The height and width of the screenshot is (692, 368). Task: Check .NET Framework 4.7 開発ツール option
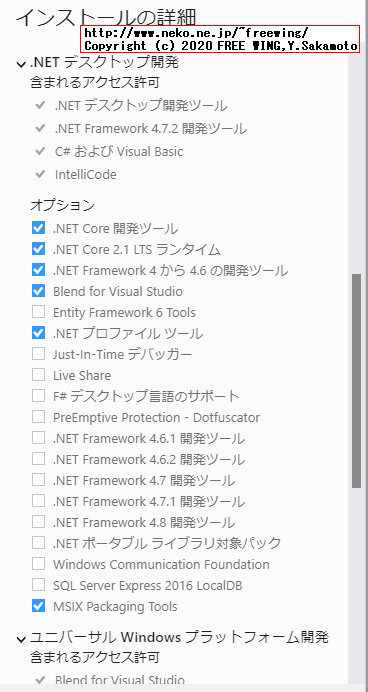point(38,480)
